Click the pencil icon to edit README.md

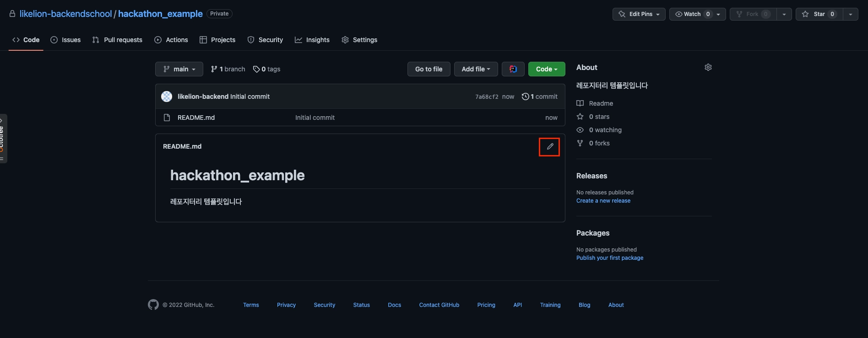point(550,147)
